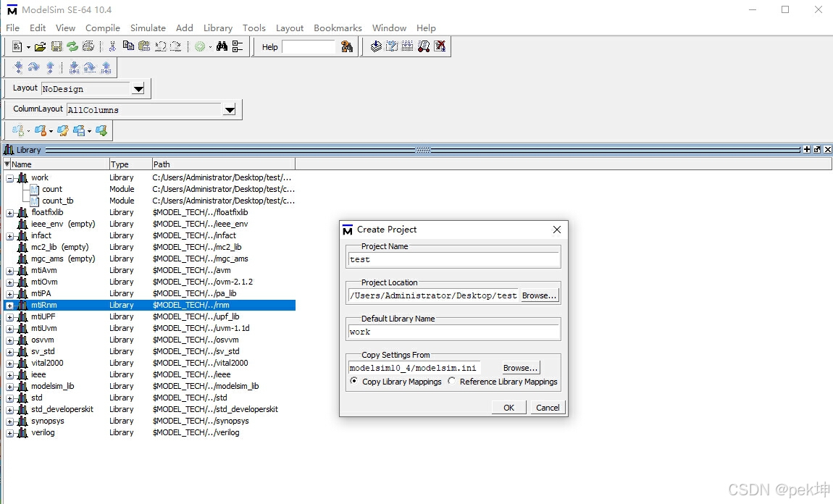The width and height of the screenshot is (833, 504).
Task: Select Copy Library Mappings radio button
Action: pos(353,382)
